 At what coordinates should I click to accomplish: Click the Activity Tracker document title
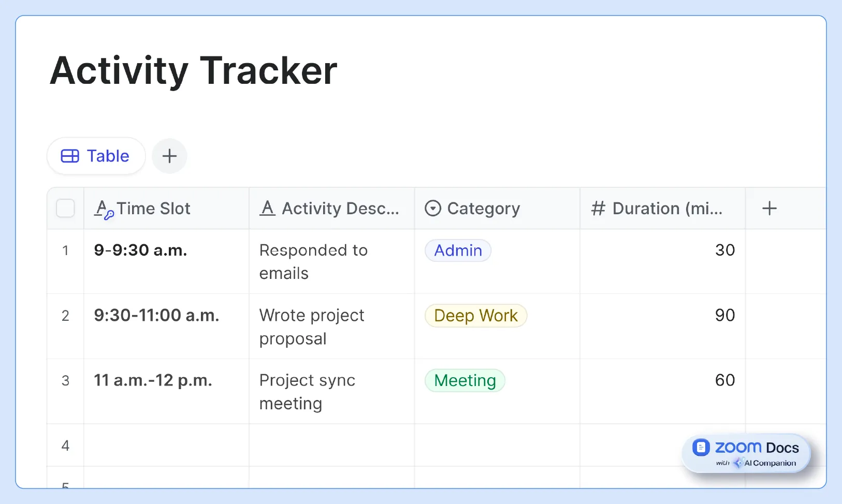193,71
